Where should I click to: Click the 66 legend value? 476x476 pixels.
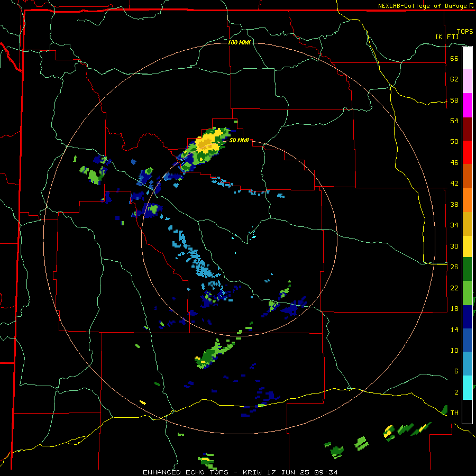pyautogui.click(x=454, y=58)
